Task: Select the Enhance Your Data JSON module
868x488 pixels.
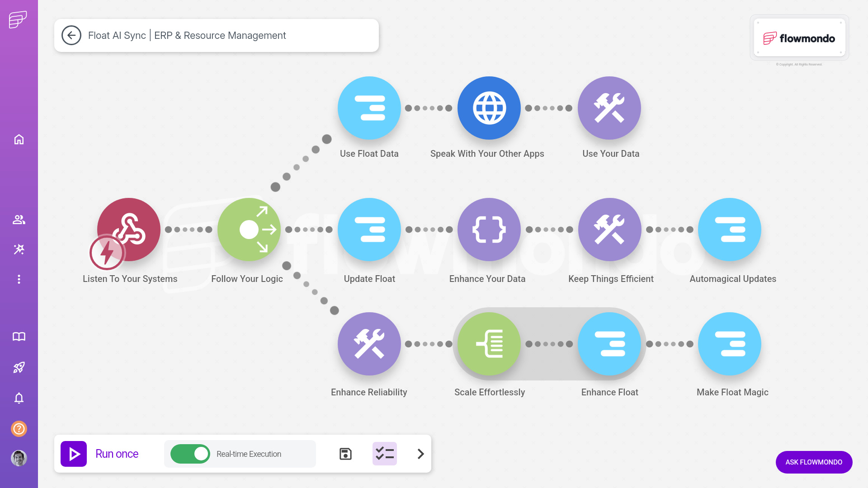Action: click(489, 230)
